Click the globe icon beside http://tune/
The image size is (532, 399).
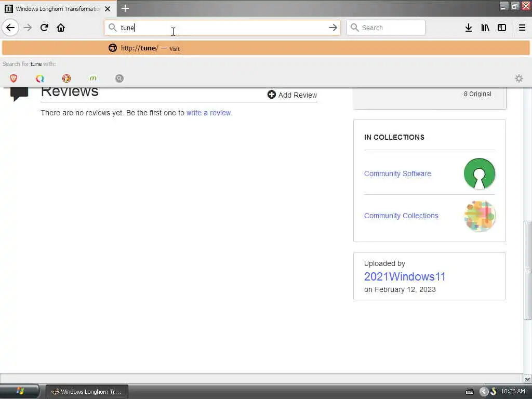pos(113,48)
